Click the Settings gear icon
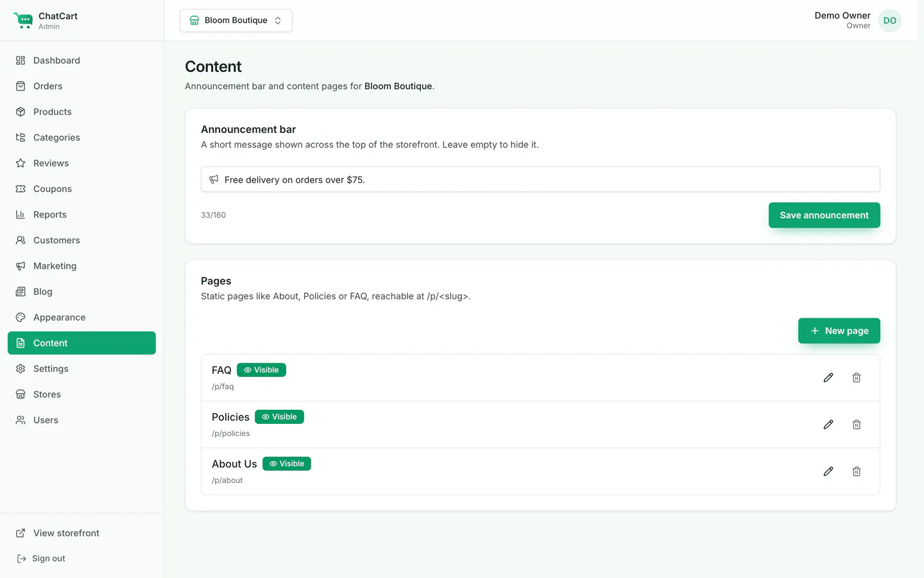Viewport: 924px width, 578px height. (21, 369)
